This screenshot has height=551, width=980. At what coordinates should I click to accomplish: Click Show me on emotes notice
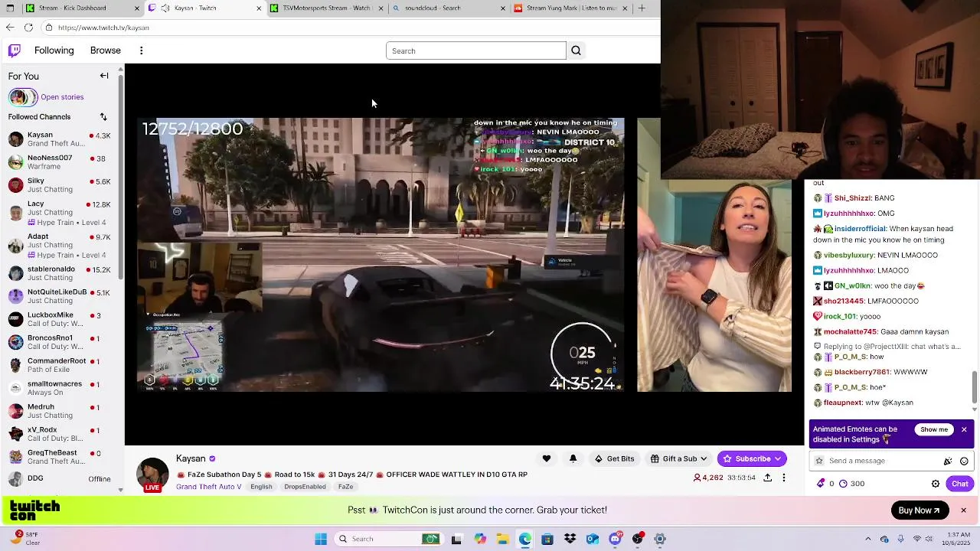[934, 429]
